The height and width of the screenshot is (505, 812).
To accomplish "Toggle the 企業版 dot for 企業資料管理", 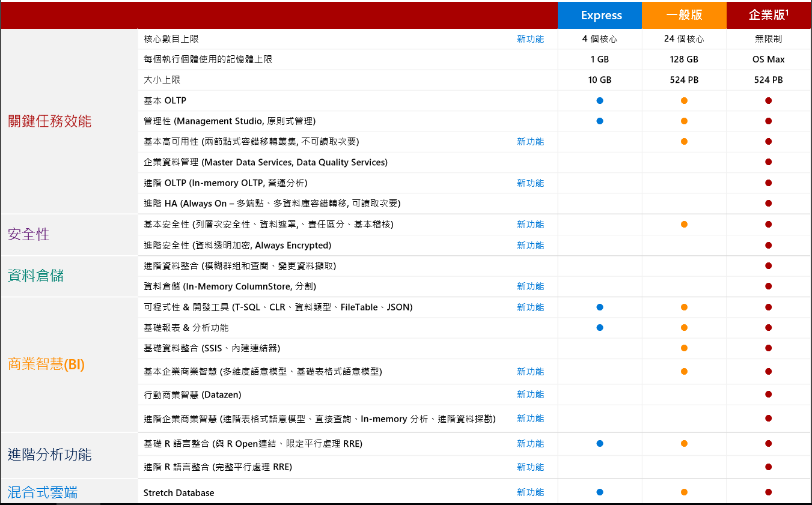I will (x=768, y=162).
